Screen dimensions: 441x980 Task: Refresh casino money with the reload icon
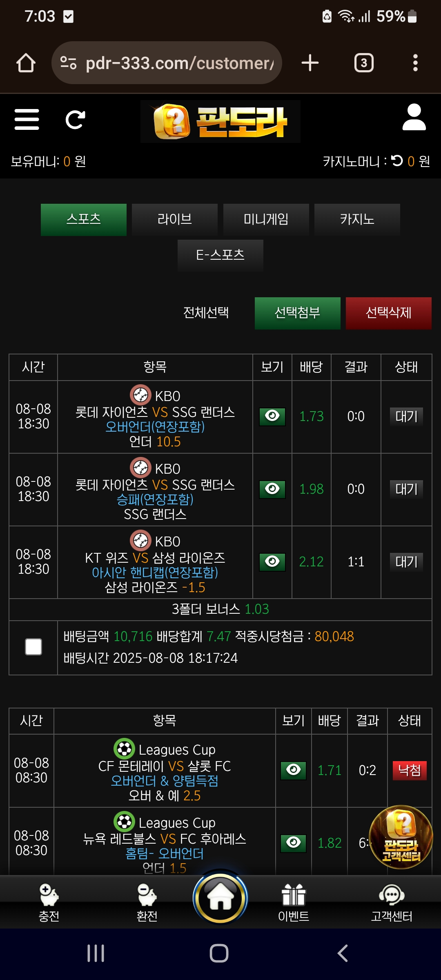tap(397, 160)
